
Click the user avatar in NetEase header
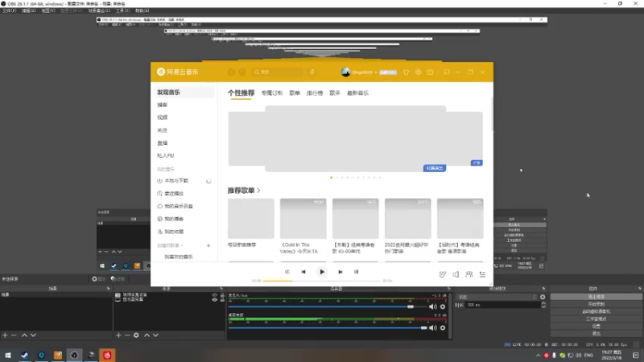click(345, 72)
